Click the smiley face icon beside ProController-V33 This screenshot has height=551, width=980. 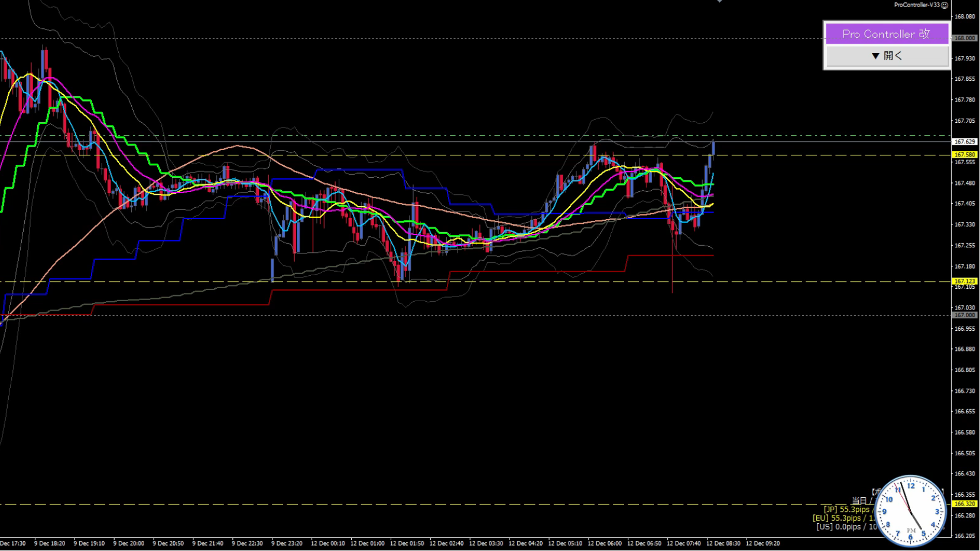[945, 5]
